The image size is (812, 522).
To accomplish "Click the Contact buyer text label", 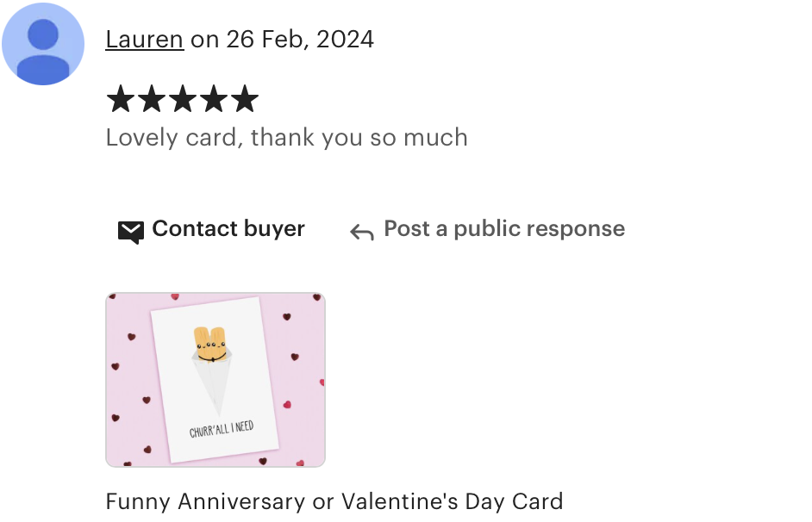I will (228, 228).
